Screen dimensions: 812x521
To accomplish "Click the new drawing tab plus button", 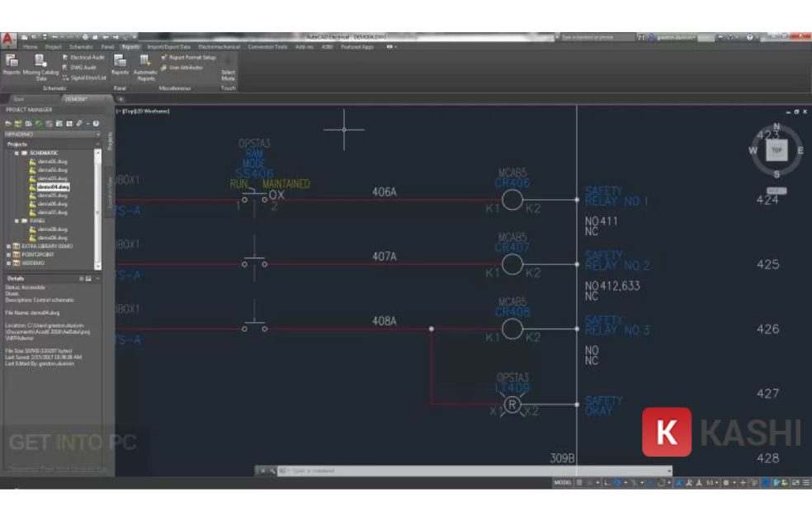I will click(120, 99).
